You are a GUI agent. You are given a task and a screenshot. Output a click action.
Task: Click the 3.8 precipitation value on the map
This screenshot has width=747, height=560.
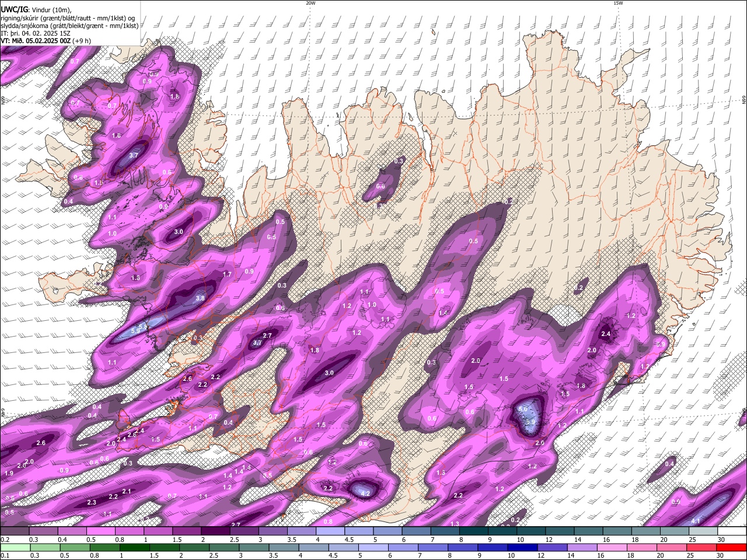(200, 298)
